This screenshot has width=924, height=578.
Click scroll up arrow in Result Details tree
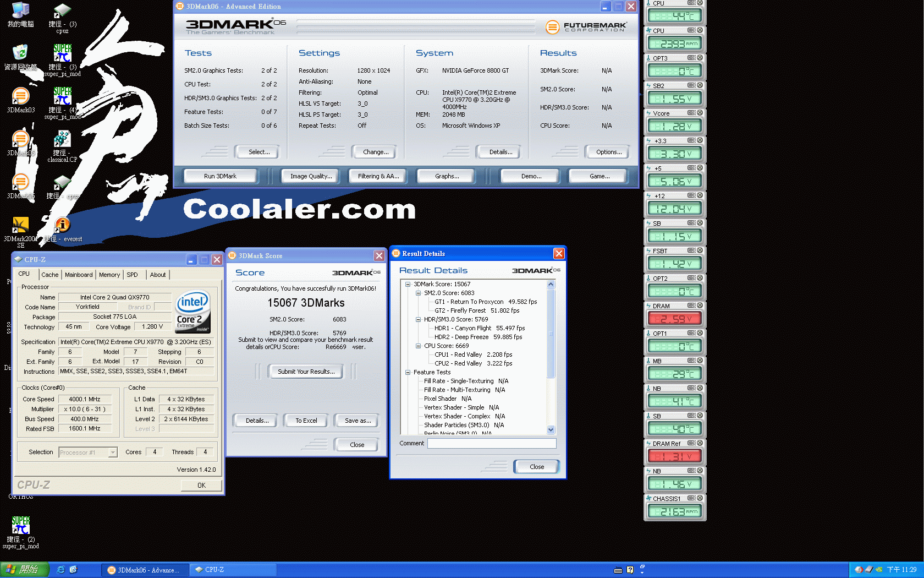(551, 285)
